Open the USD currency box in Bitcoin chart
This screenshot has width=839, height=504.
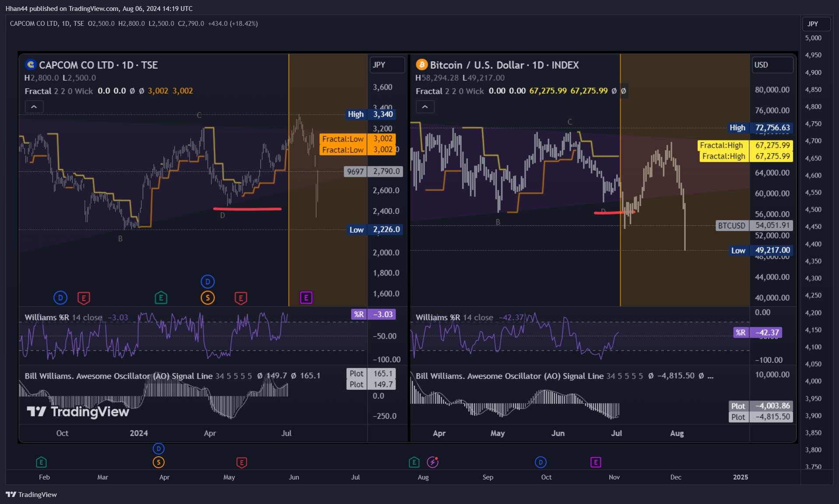[x=772, y=65]
